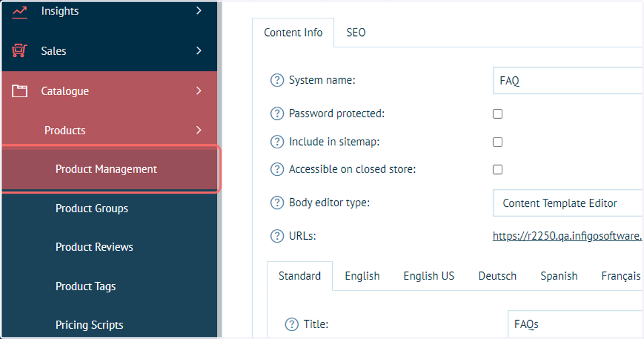
Task: Open the Body editor type dropdown
Action: tap(568, 204)
